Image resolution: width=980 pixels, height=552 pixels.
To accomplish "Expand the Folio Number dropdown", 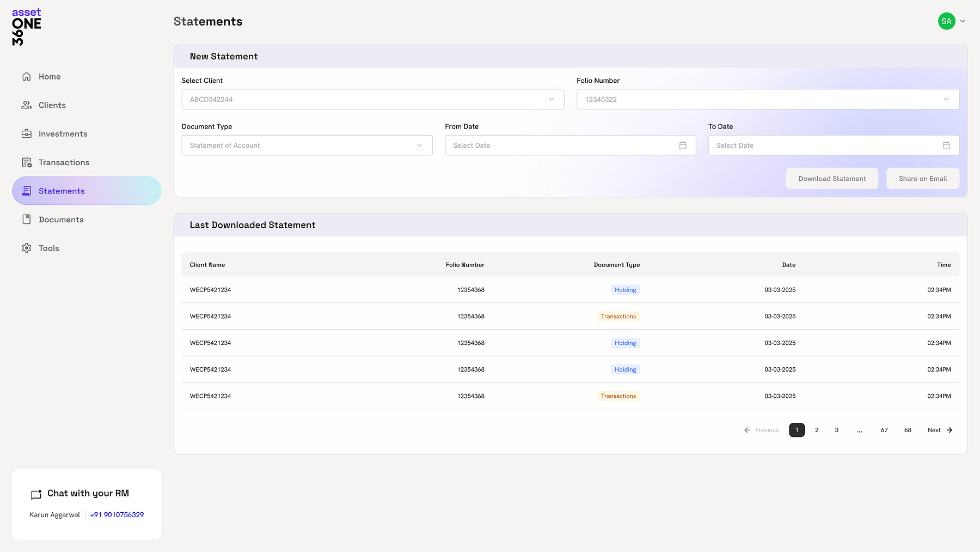I will pos(947,99).
